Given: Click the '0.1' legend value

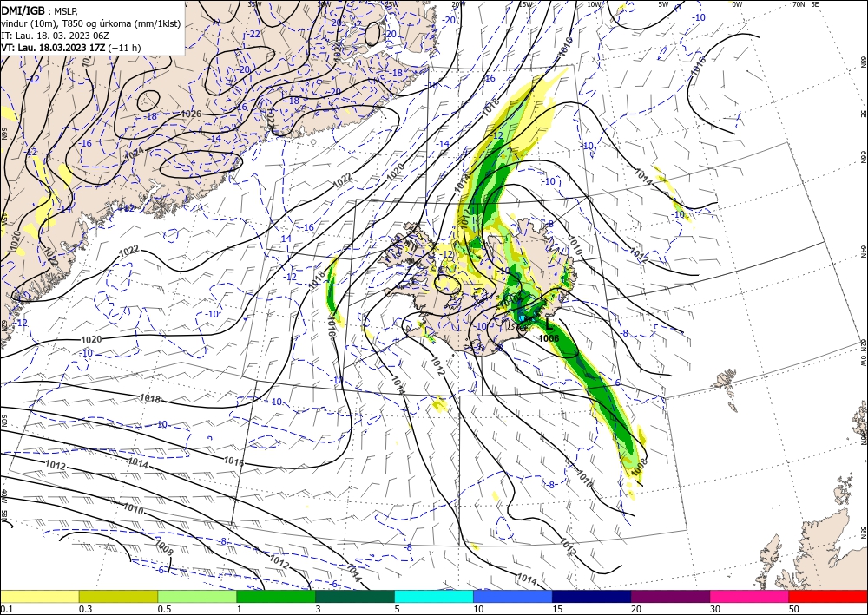Looking at the screenshot, I should [6, 609].
